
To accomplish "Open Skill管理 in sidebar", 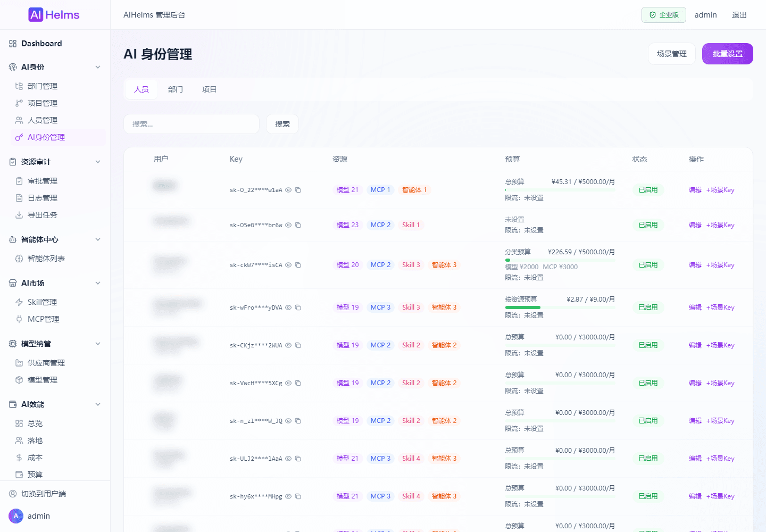I will (58, 302).
